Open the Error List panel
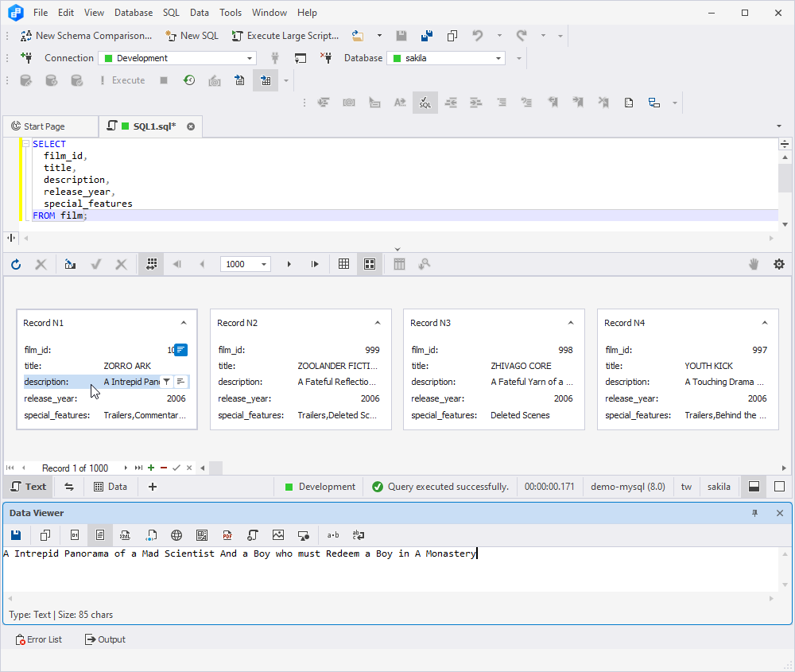The width and height of the screenshot is (795, 672). [x=39, y=639]
